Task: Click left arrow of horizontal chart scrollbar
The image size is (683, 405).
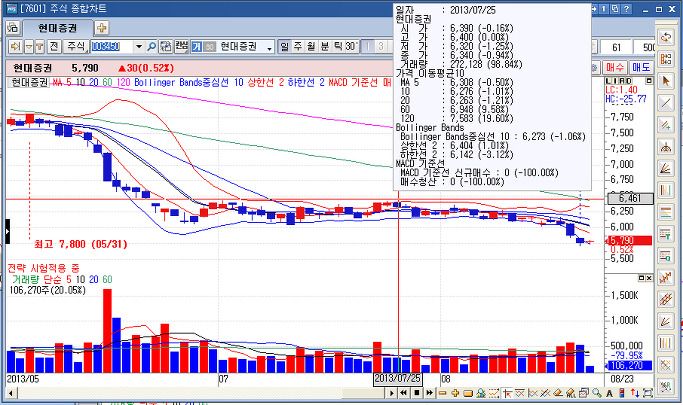Action: tap(11, 393)
